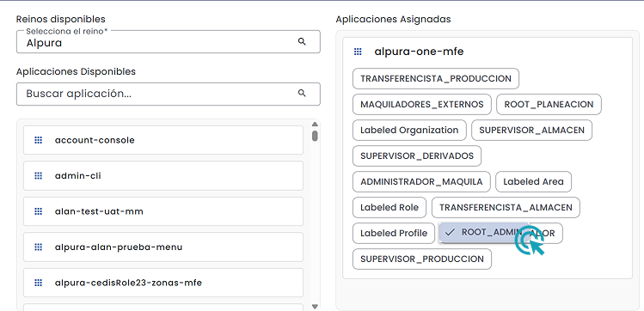Click the applications list scrollbar down arrow
644x311 pixels.
coord(315,306)
